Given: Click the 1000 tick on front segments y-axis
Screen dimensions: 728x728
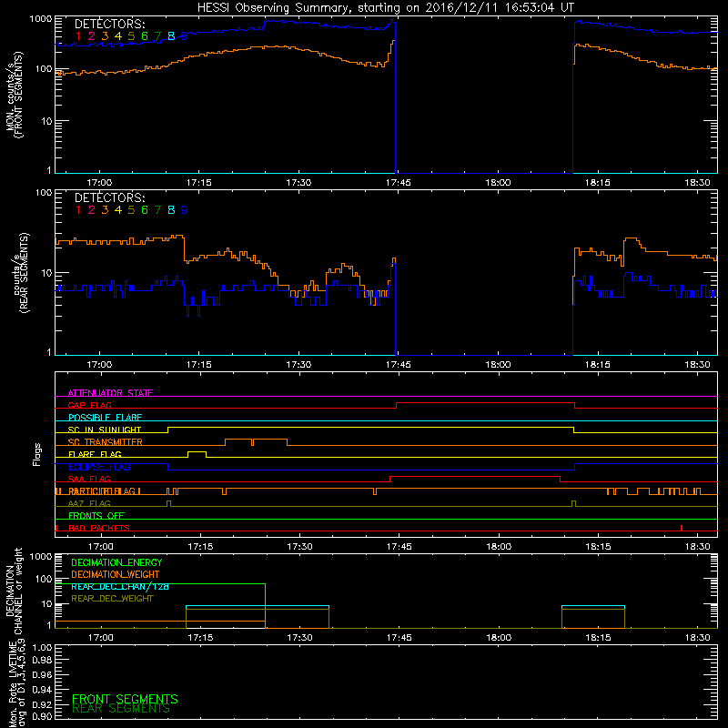Looking at the screenshot, I should coord(41,19).
